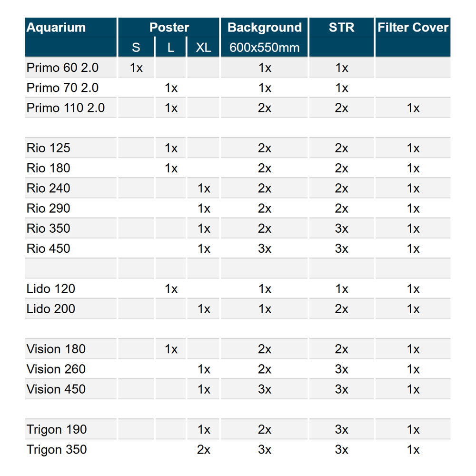Viewport: 476px width, 476px height.
Task: Select the Trigon 190 row label
Action: pos(57,429)
